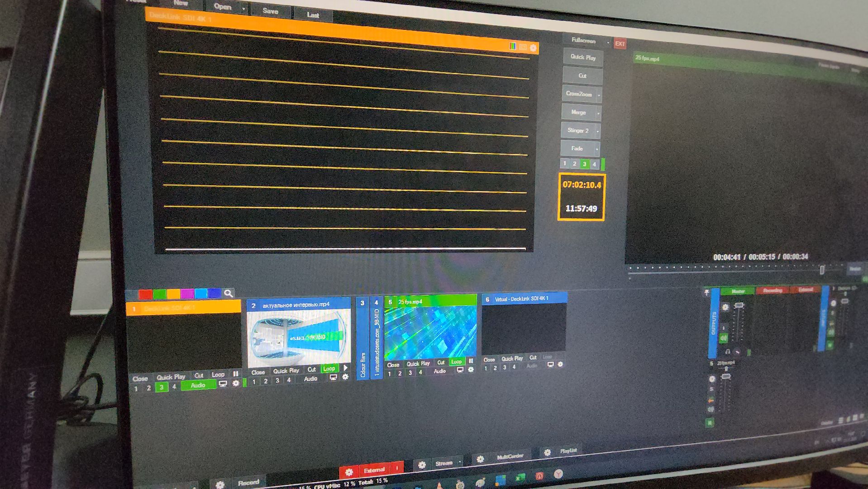The width and height of the screenshot is (868, 489).
Task: Toggle Loop on 25 fps.mp4 input
Action: click(x=457, y=362)
